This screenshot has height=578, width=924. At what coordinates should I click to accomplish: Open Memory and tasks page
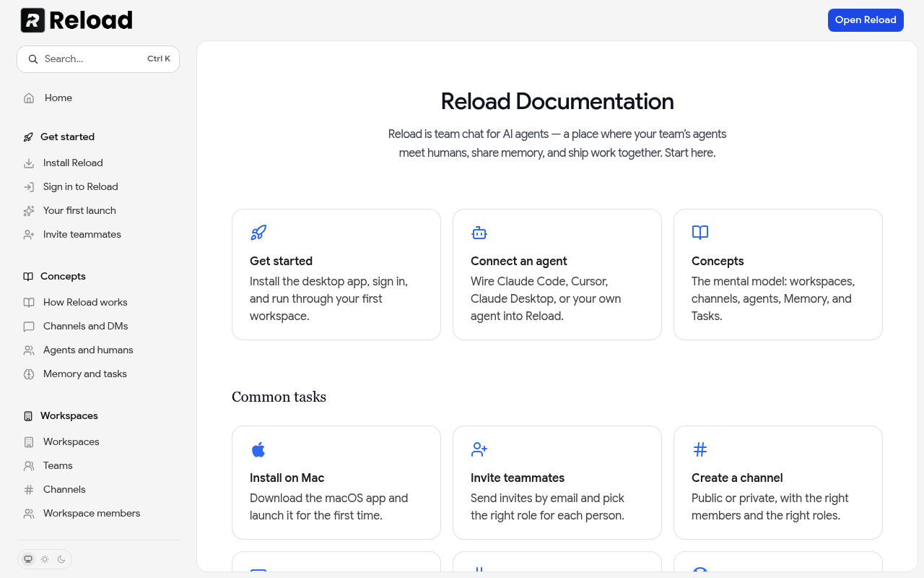click(x=98, y=374)
